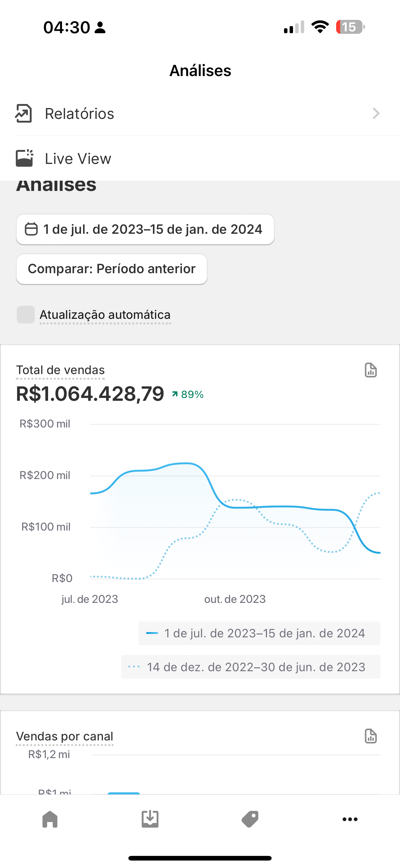Image resolution: width=400 pixels, height=868 pixels.
Task: Open Comparar: Período anterior selector
Action: click(111, 269)
